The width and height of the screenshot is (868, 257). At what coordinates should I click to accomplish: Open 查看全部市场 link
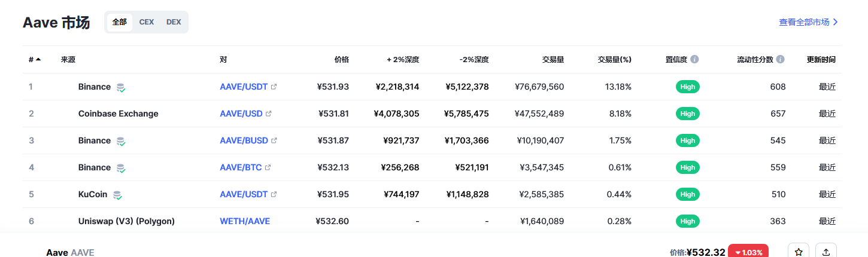pos(808,22)
